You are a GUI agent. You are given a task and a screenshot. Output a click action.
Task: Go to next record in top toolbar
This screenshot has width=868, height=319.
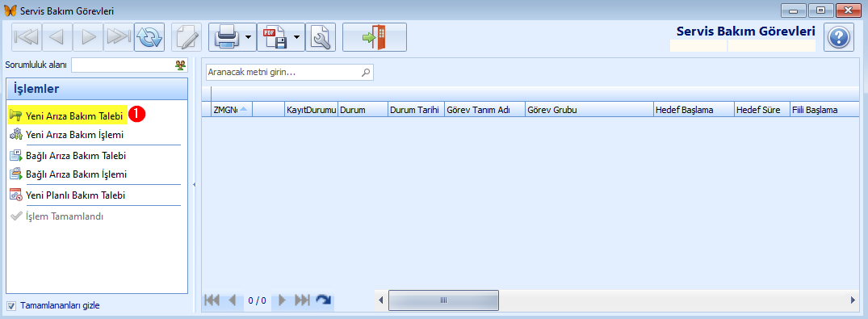coord(88,37)
